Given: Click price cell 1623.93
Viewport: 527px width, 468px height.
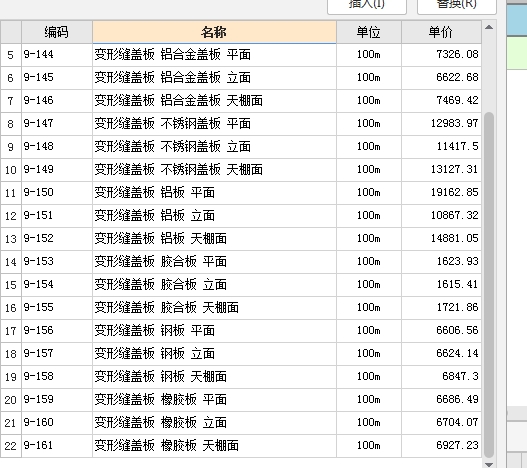Looking at the screenshot, I should coord(441,262).
